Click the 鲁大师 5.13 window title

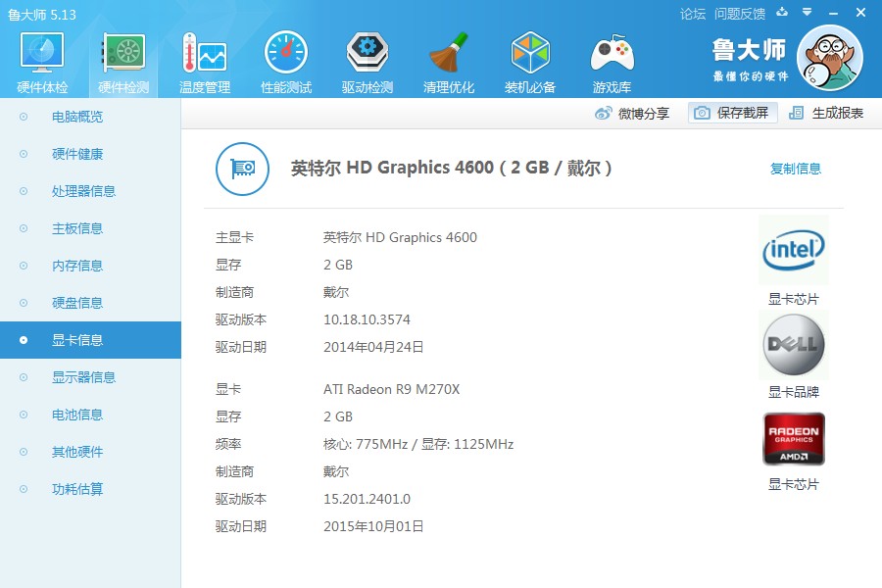[x=42, y=15]
